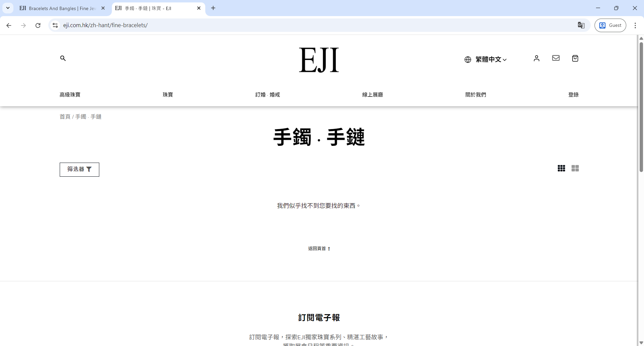
Task: Go forward to next page
Action: pyautogui.click(x=23, y=25)
